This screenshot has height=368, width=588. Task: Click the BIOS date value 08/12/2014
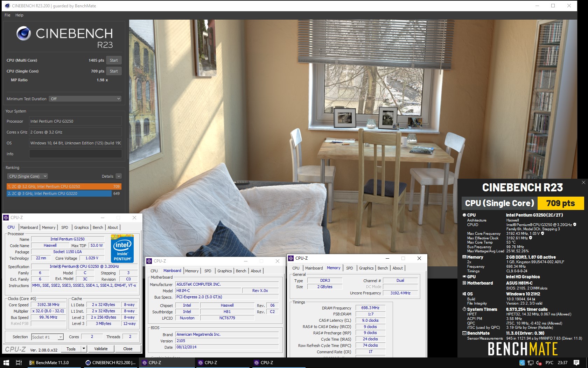click(227, 347)
